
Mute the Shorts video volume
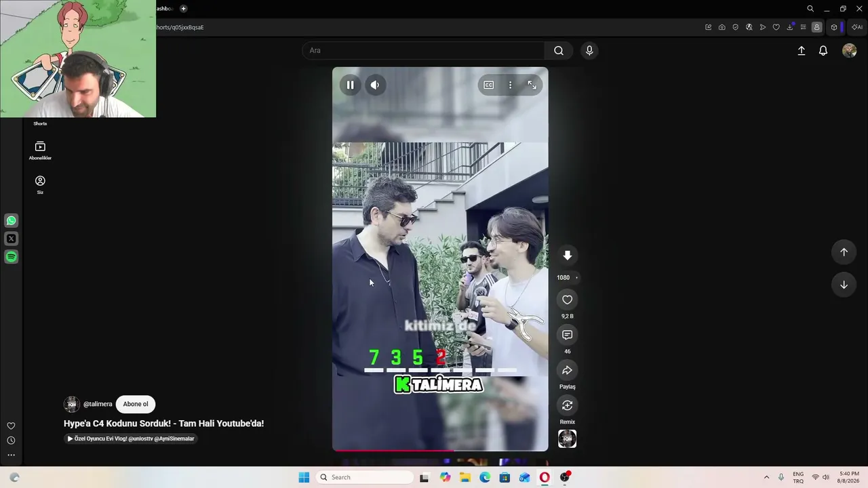click(375, 85)
